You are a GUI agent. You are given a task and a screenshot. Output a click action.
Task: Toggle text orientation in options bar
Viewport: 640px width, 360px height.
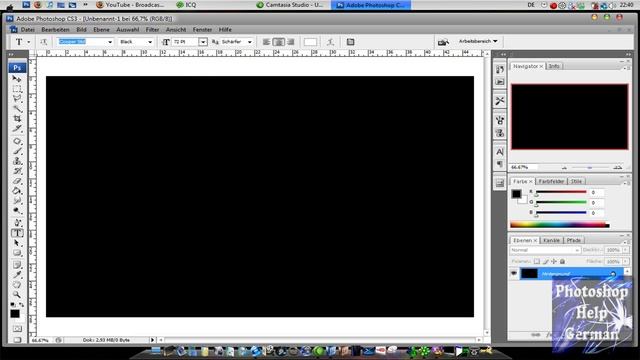pyautogui.click(x=44, y=42)
